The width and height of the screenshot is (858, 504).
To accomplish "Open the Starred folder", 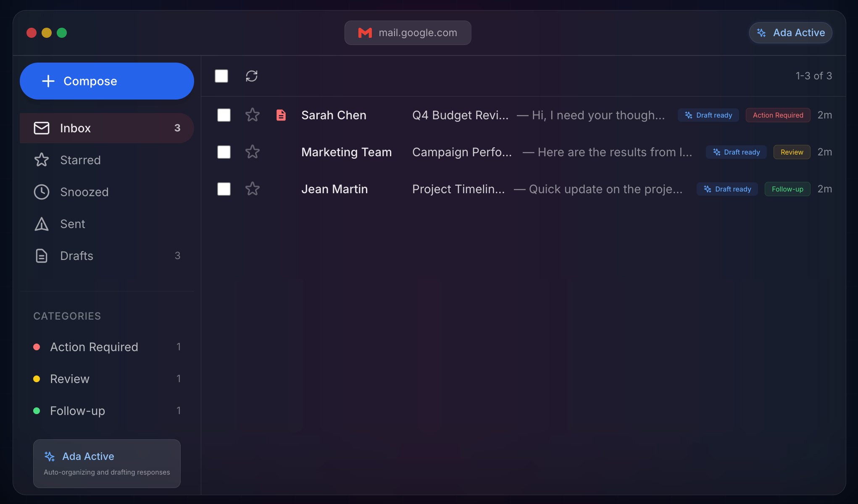I will pos(80,160).
